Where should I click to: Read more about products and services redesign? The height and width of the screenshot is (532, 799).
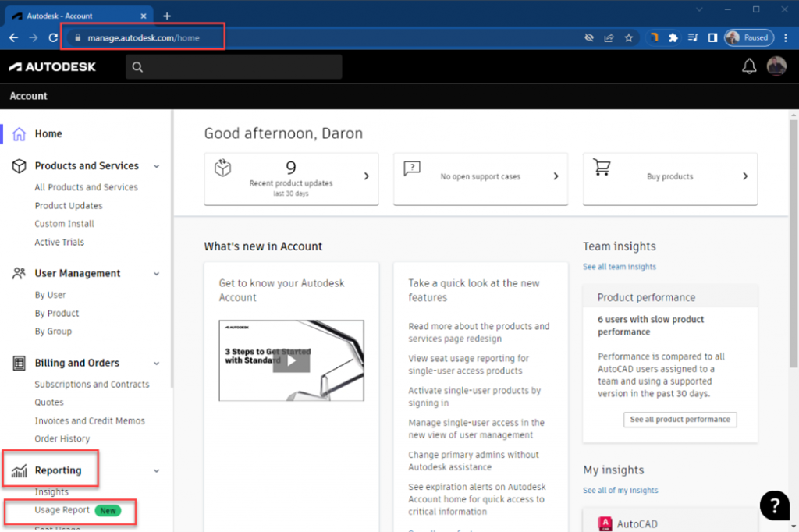478,332
